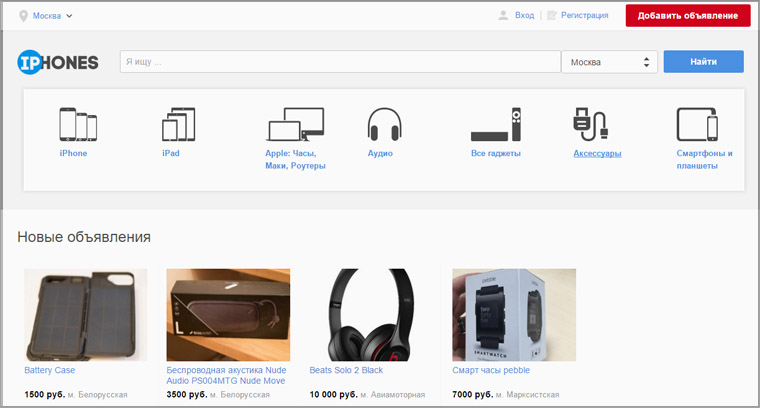
Task: Click the iPhone category icon
Action: 78,124
